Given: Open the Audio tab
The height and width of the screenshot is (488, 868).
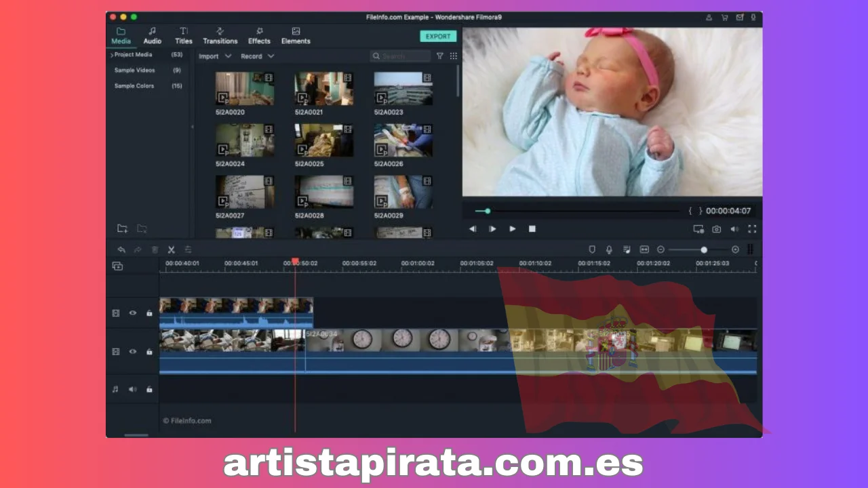Looking at the screenshot, I should tap(153, 36).
